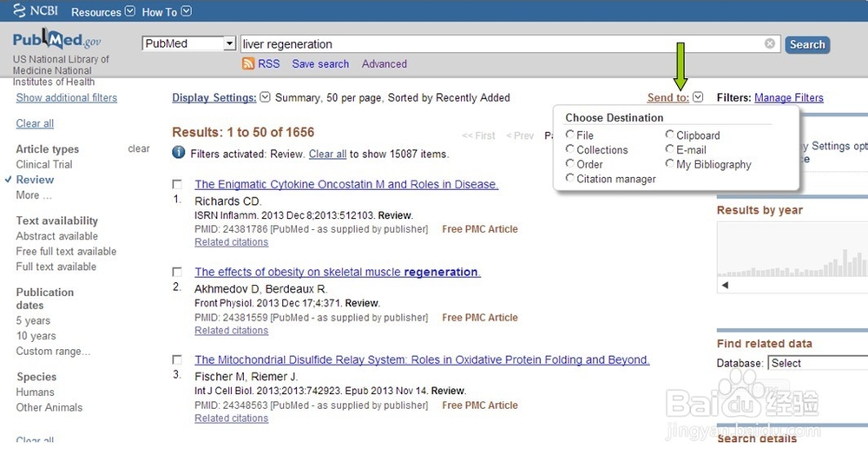Check the box for result 2 obesity article
This screenshot has height=461, width=868.
pyautogui.click(x=177, y=272)
